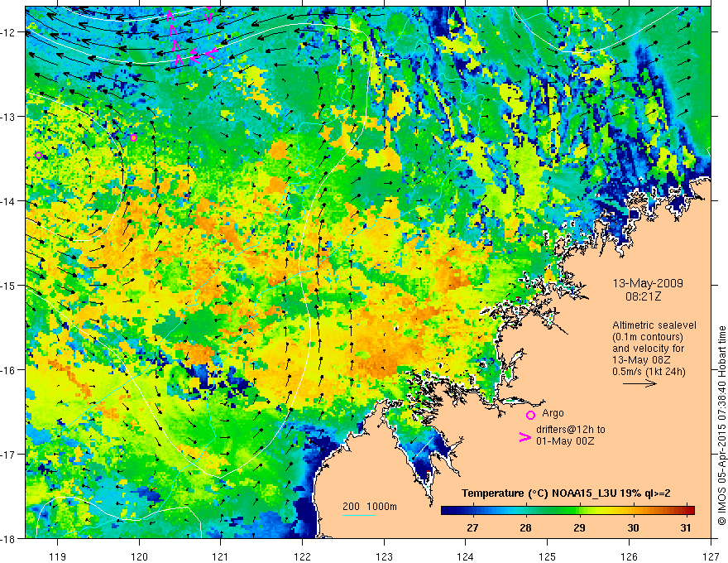
Task: Click the -16 latitude axis label
Action: (x=9, y=370)
